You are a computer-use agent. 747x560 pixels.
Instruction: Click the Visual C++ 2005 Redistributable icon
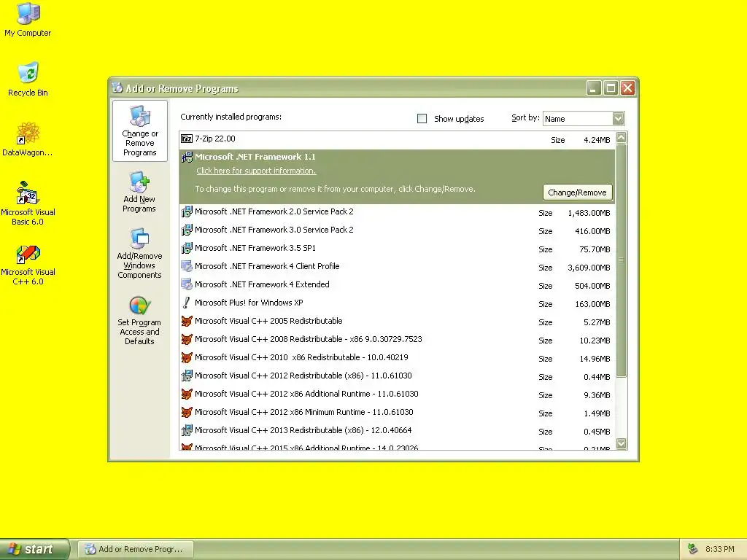[x=187, y=321]
